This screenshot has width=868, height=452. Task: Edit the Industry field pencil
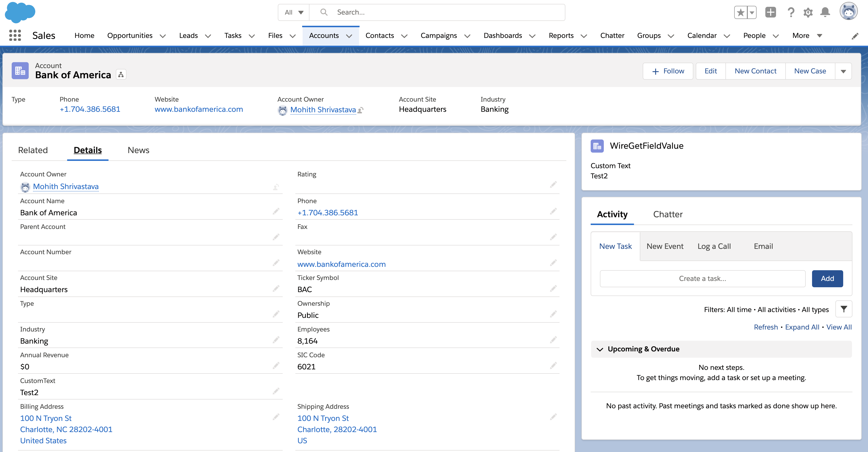coord(276,340)
